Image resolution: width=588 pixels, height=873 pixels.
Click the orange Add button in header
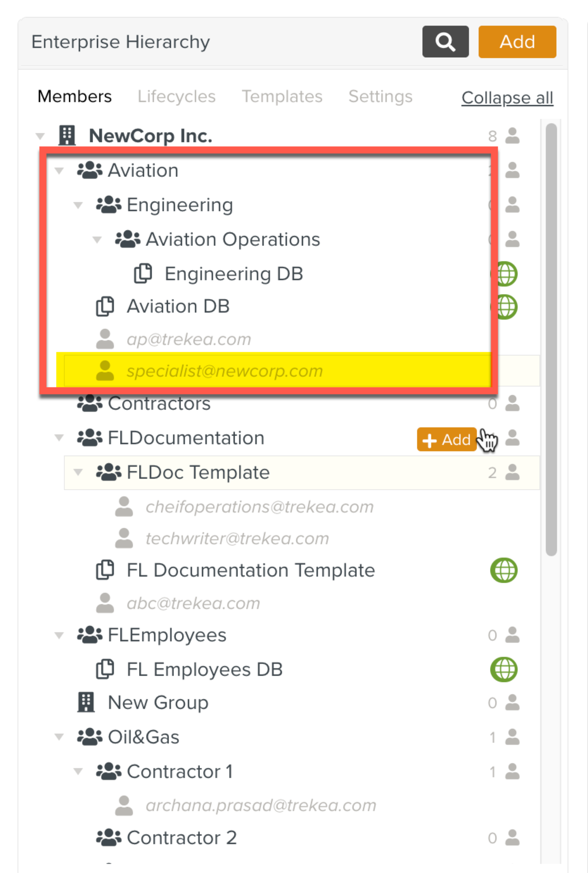[x=517, y=42]
